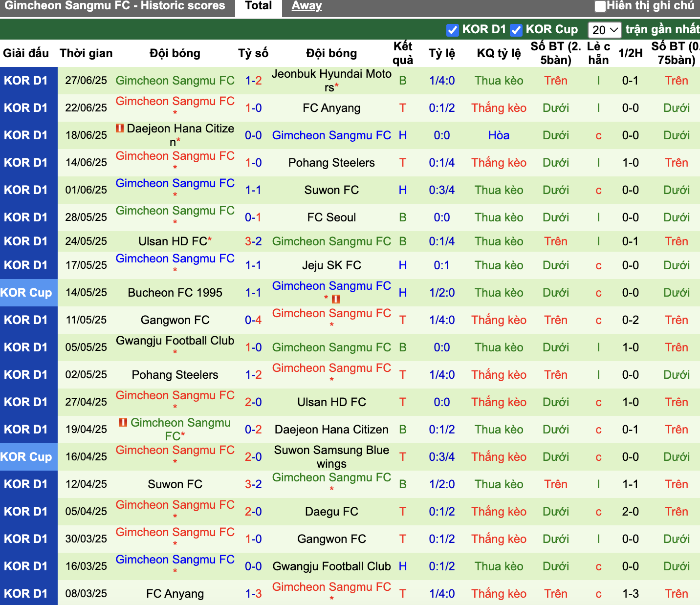Open Suwon FC link in 01/06/25 row

tap(331, 190)
